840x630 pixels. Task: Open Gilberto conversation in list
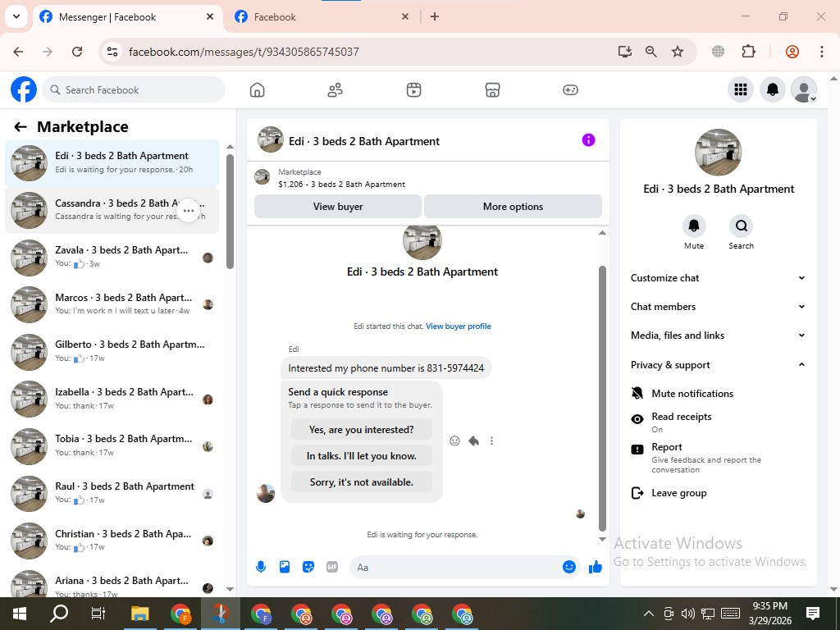[x=112, y=351]
